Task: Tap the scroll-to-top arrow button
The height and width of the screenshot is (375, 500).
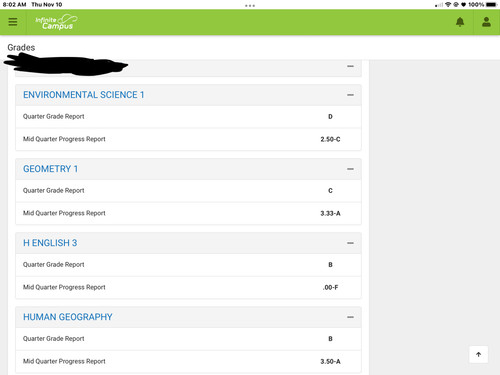Action: point(479,354)
